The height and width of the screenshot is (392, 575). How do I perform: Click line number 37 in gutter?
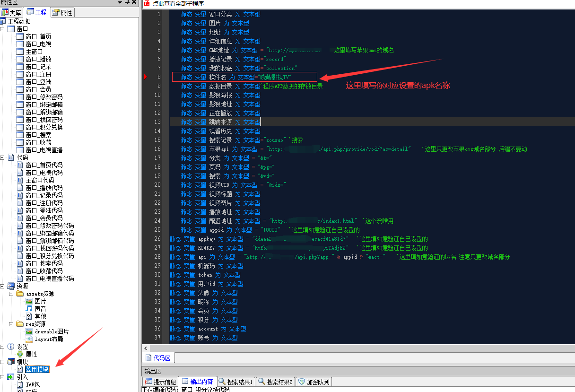point(157,338)
